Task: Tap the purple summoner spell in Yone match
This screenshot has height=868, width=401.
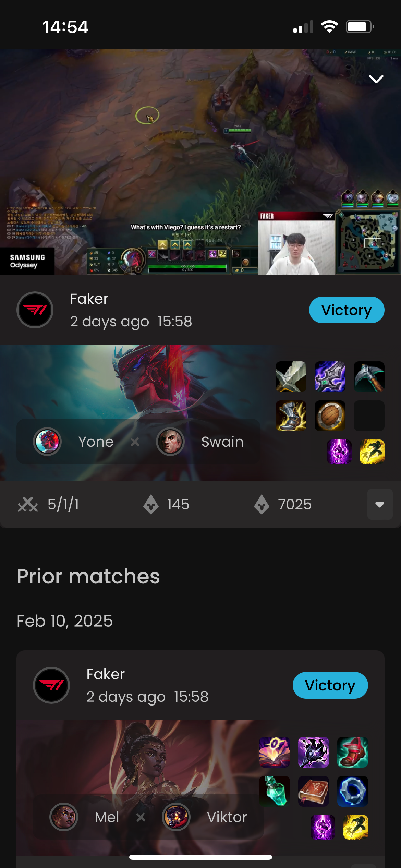Action: pos(339,452)
